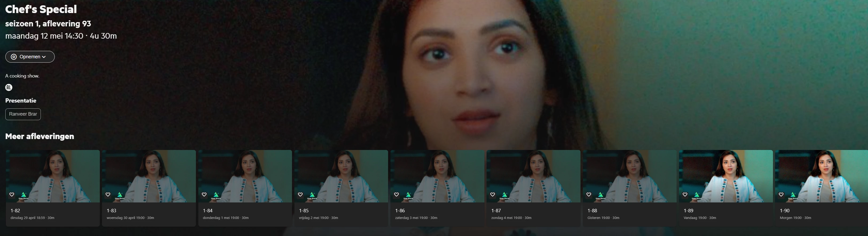Viewport: 868px width, 236px height.
Task: Select the episode title 1-90
Action: click(x=785, y=211)
